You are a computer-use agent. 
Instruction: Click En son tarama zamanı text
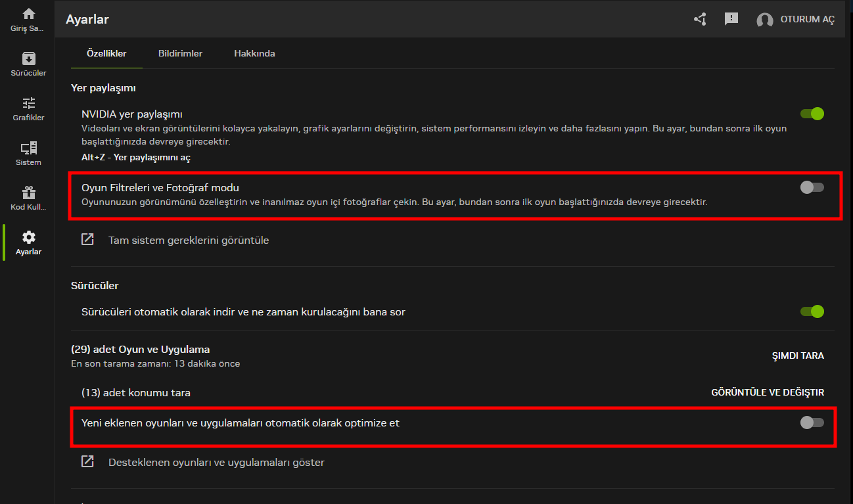(155, 364)
